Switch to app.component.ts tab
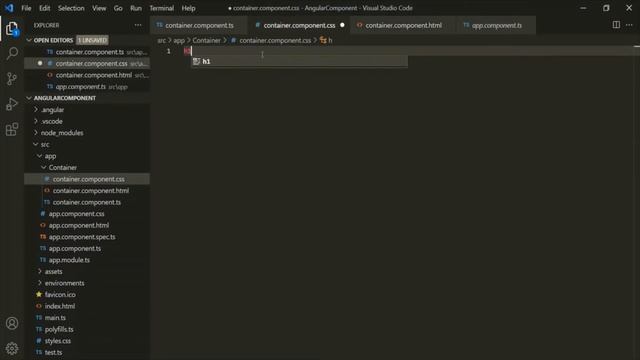Image resolution: width=640 pixels, height=360 pixels. (496, 25)
